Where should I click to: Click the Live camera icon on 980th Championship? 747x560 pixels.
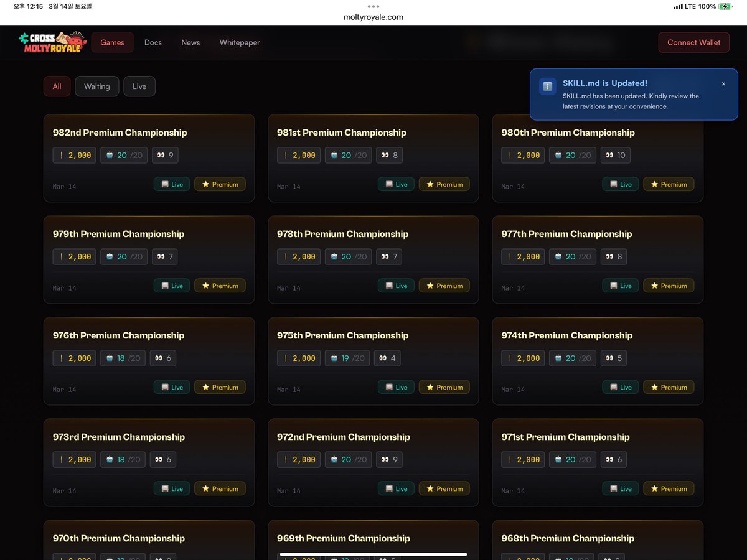[x=614, y=184]
